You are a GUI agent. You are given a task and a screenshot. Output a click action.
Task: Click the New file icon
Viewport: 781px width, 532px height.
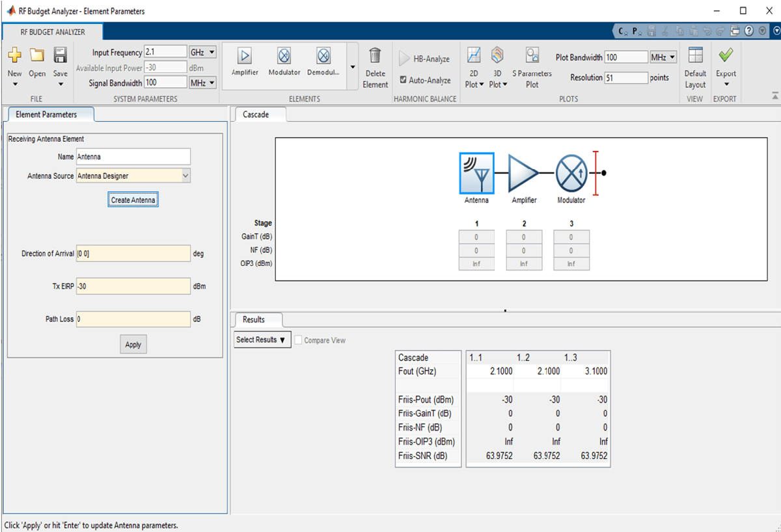tap(14, 56)
